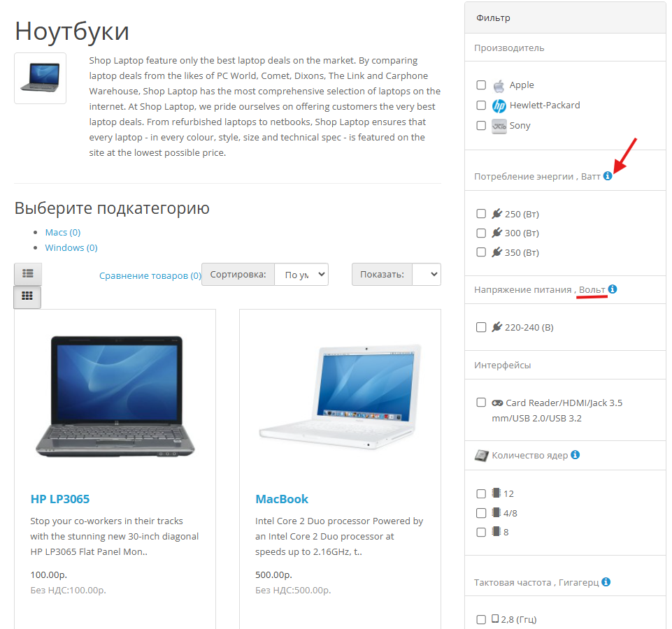This screenshot has width=672, height=629.
Task: Click gamepad icon beside Card Reader
Action: pyautogui.click(x=497, y=403)
